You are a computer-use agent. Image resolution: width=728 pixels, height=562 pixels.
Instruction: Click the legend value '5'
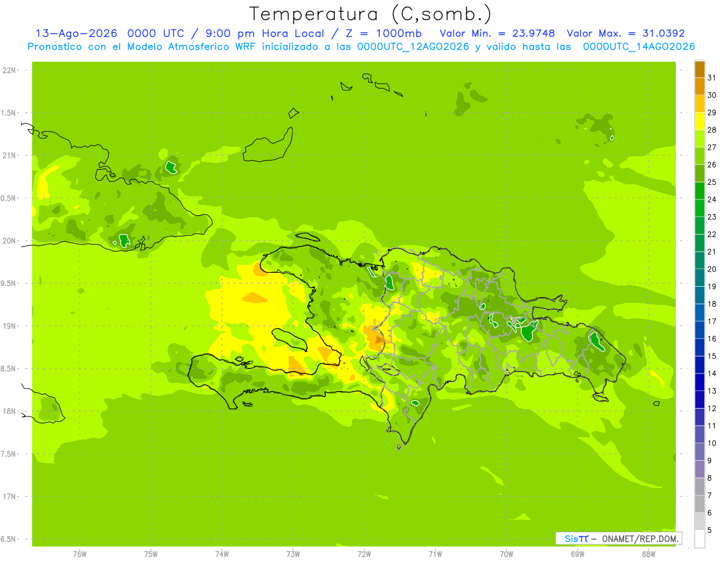coord(710,530)
